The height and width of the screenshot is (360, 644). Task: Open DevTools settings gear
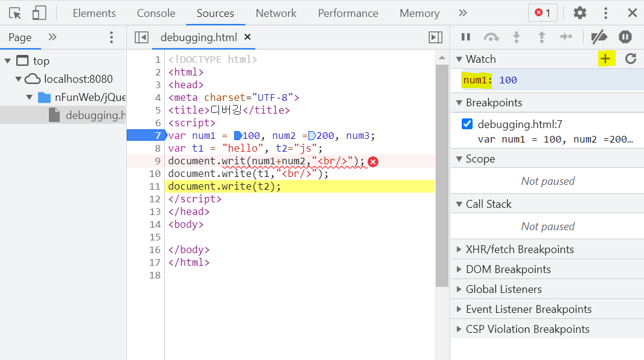pos(579,13)
